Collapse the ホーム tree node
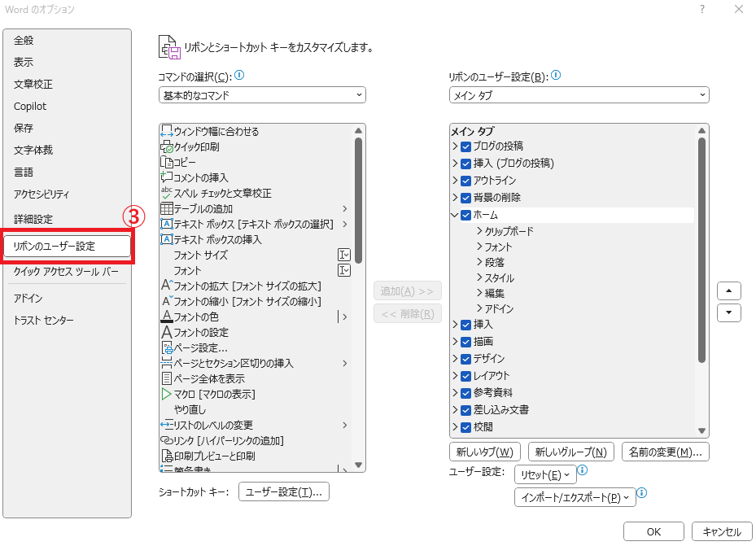The width and height of the screenshot is (756, 546). [455, 215]
